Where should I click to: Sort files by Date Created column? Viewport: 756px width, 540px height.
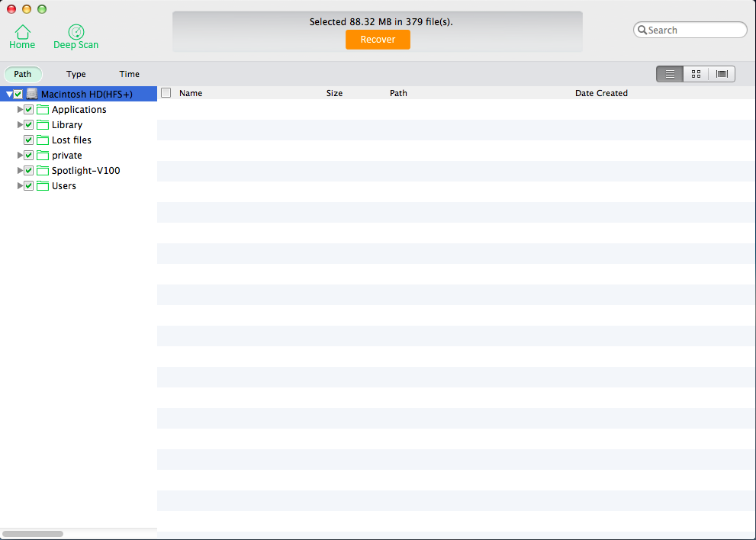[x=601, y=93]
